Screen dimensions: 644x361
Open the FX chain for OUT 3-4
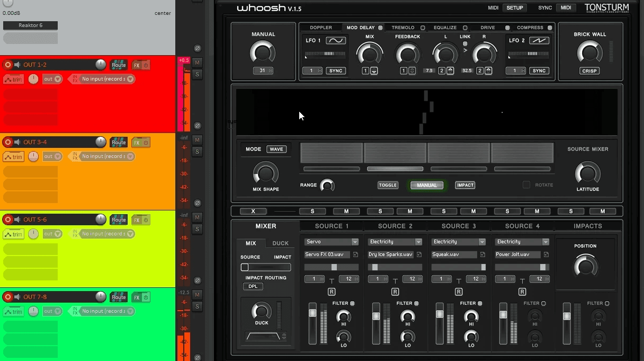pos(137,143)
